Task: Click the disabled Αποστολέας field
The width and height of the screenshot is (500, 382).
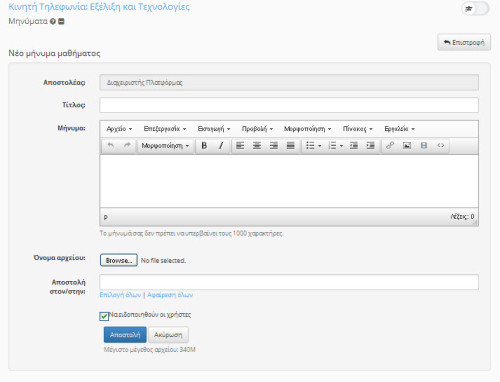Action: 289,82
